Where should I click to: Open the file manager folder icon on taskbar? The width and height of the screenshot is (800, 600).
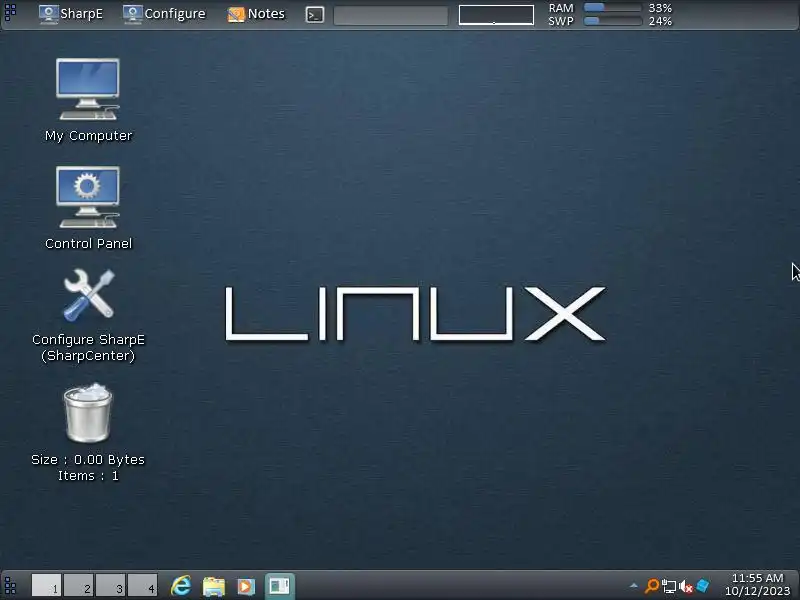(x=214, y=586)
